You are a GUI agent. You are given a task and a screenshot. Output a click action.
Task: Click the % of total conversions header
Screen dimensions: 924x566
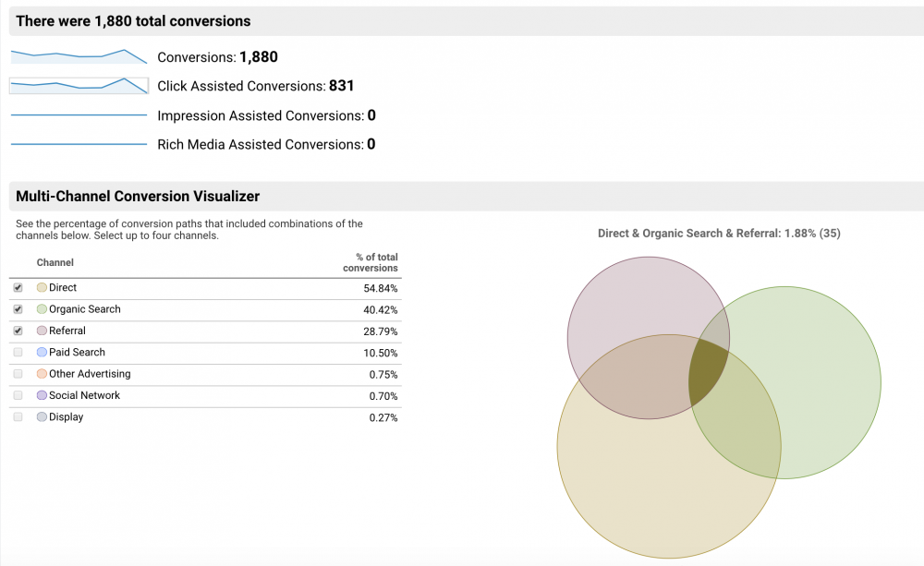point(371,262)
